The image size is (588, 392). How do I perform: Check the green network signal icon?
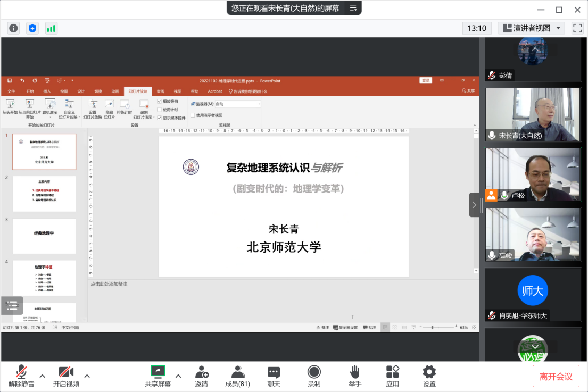click(51, 28)
